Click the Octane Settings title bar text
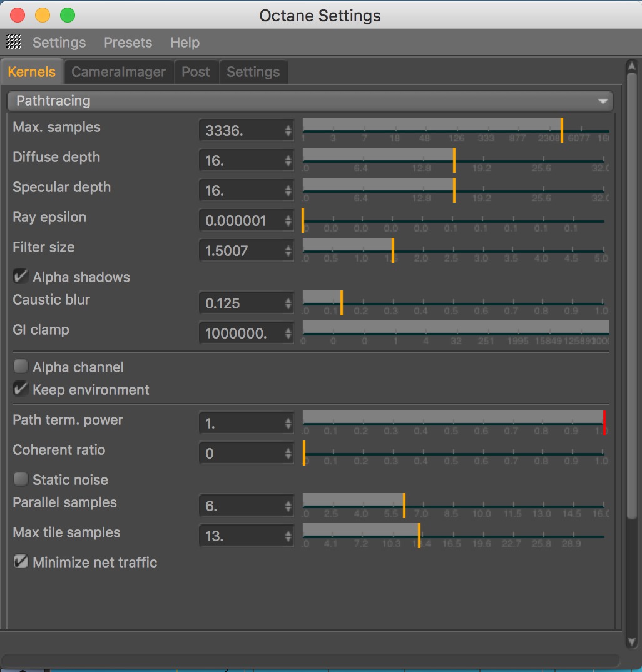Viewport: 642px width, 672px height. 320,16
